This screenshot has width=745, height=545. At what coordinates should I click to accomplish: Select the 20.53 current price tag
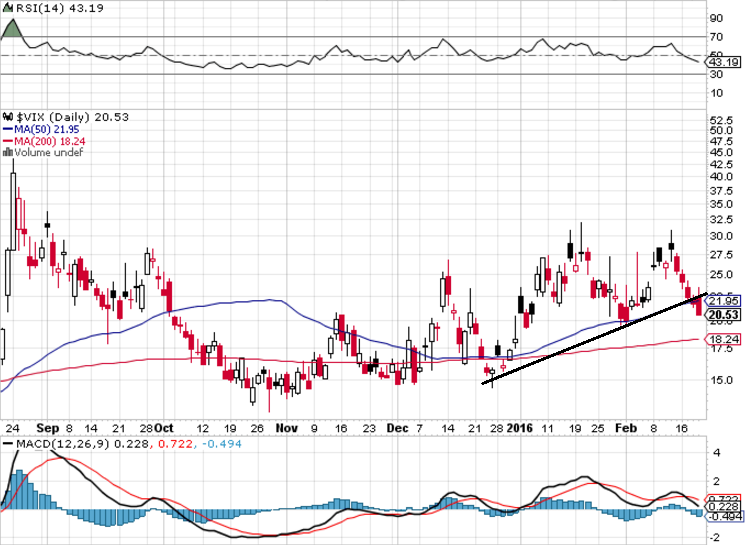723,315
